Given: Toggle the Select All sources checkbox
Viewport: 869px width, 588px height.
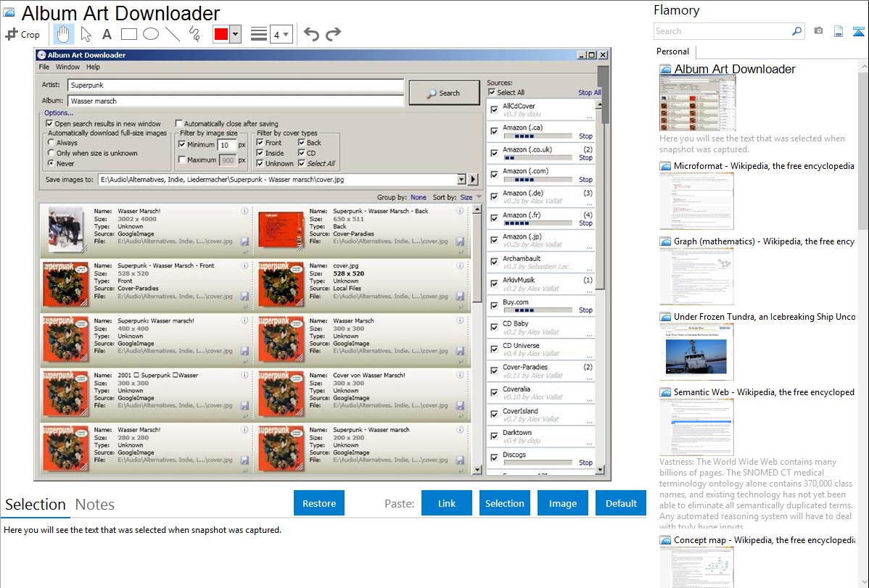Looking at the screenshot, I should tap(492, 93).
